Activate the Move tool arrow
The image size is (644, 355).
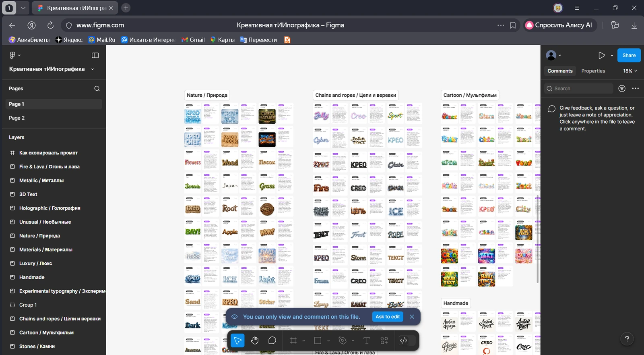click(237, 340)
